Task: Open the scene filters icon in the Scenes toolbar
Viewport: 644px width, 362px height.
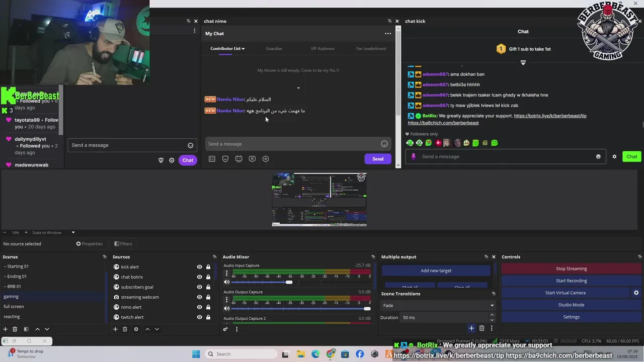Action: coord(26,329)
